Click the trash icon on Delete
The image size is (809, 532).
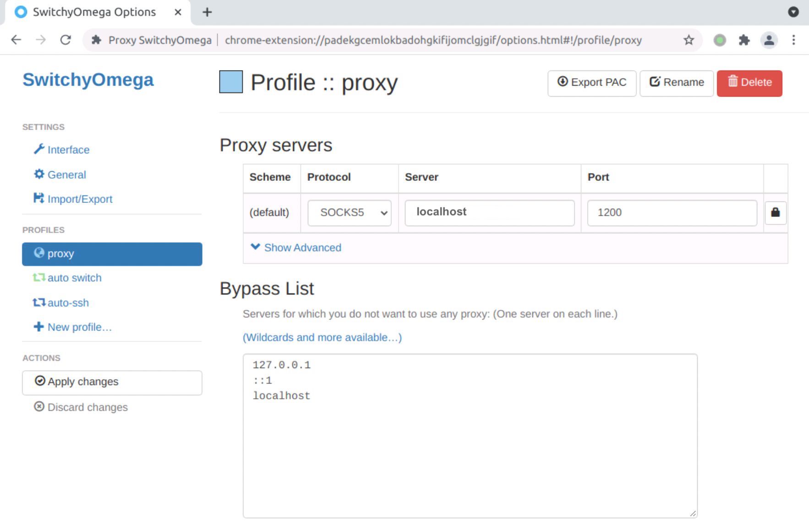tap(733, 81)
